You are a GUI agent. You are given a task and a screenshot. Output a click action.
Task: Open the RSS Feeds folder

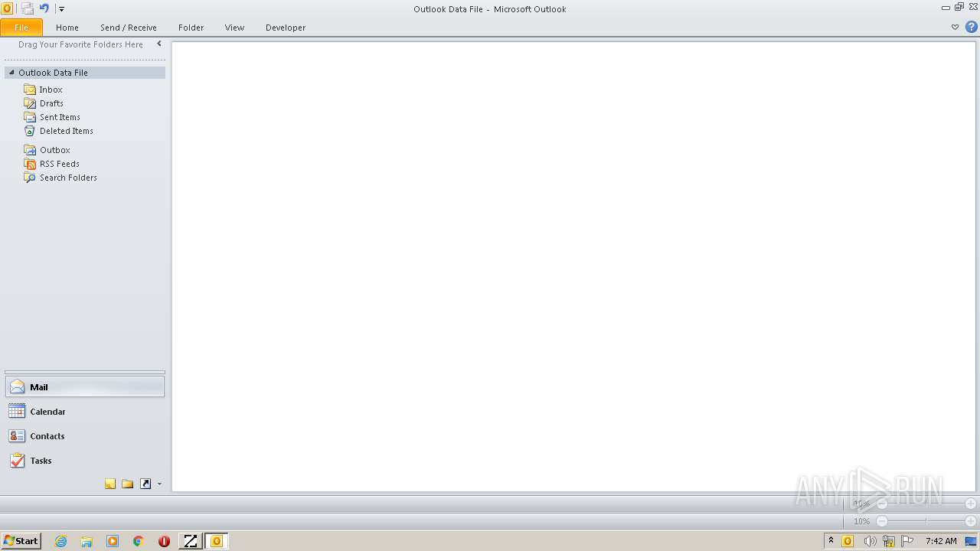click(x=60, y=164)
